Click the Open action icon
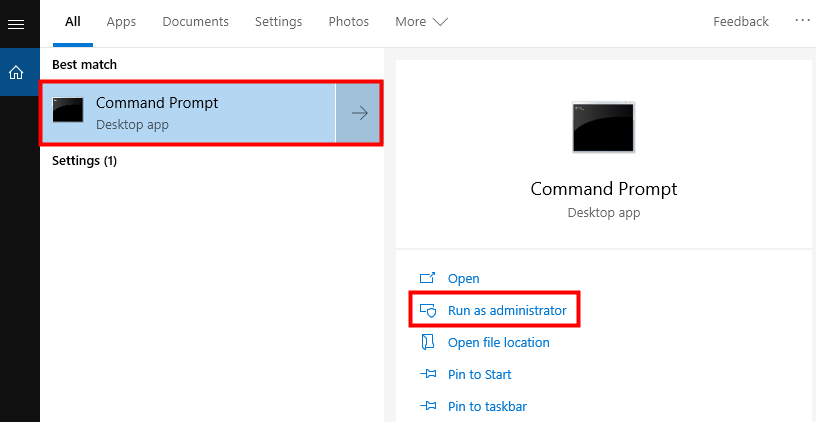 [427, 278]
